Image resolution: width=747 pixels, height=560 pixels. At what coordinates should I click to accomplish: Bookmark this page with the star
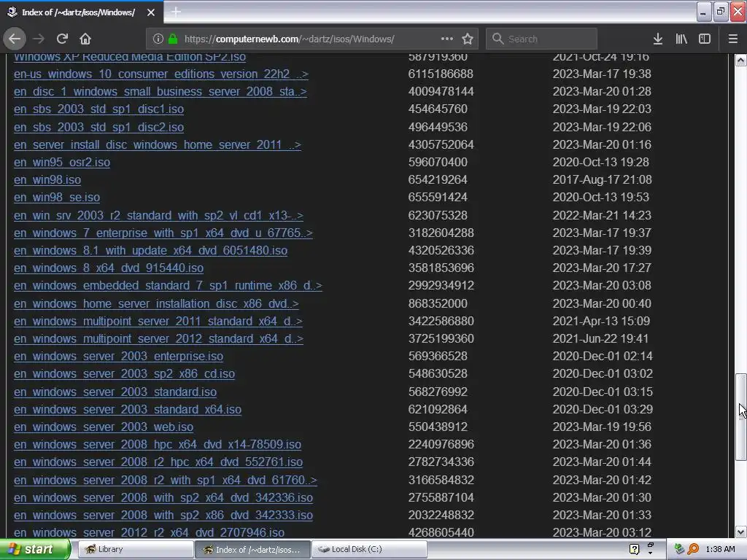pos(468,39)
